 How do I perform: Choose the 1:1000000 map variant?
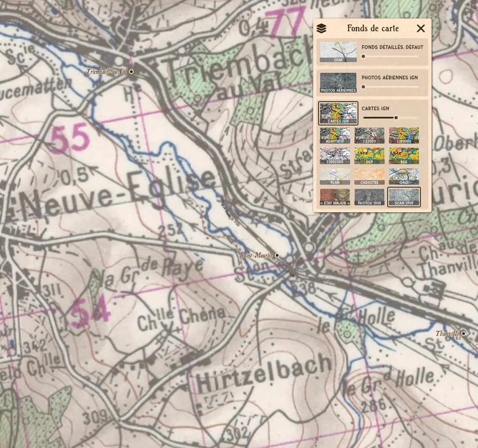point(335,156)
